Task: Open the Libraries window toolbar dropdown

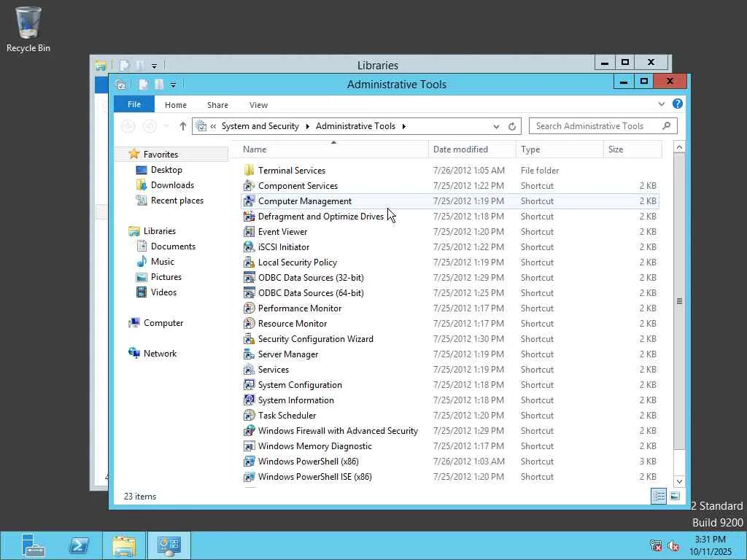Action: pos(154,66)
